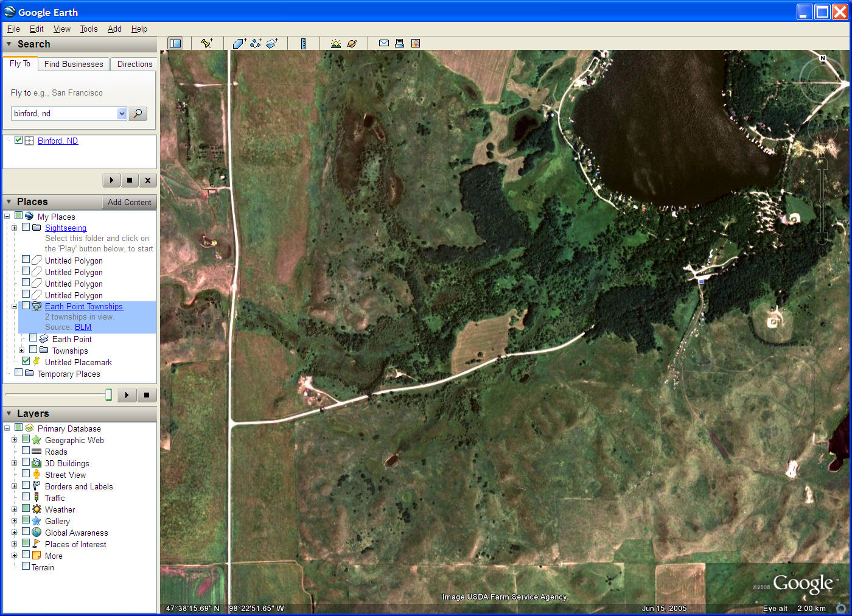This screenshot has width=852, height=616.
Task: Open the Earth Point Townships link
Action: point(84,306)
